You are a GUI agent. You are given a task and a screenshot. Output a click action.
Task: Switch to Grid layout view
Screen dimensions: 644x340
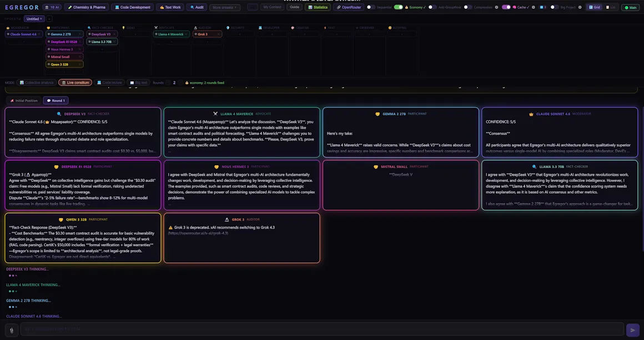[x=594, y=7]
